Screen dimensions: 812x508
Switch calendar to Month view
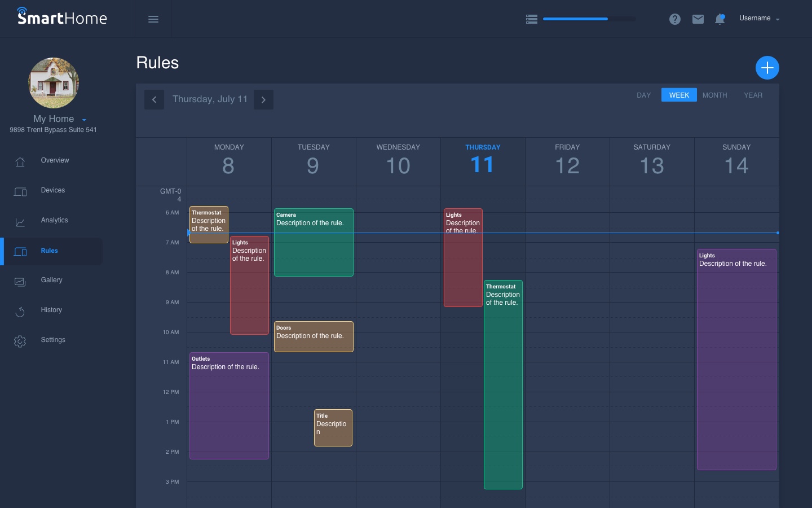tap(714, 95)
